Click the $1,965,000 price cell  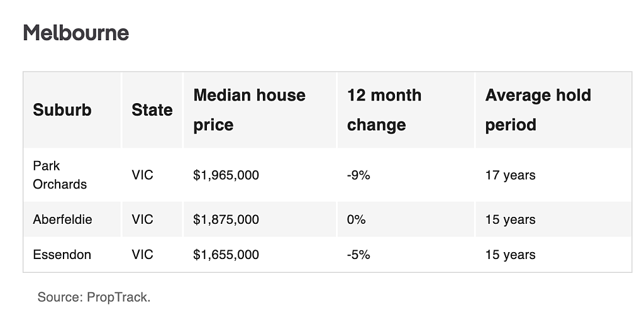(x=226, y=175)
